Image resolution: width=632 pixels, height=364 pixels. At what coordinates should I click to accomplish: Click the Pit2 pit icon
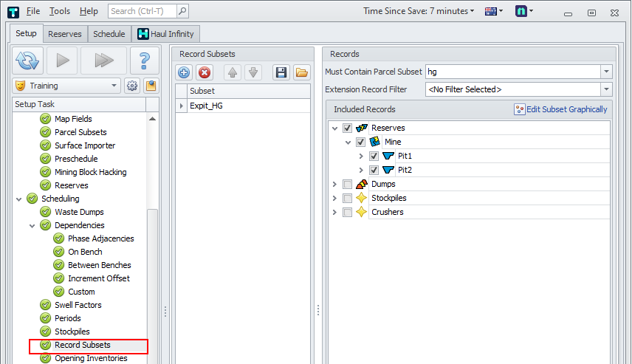[388, 170]
